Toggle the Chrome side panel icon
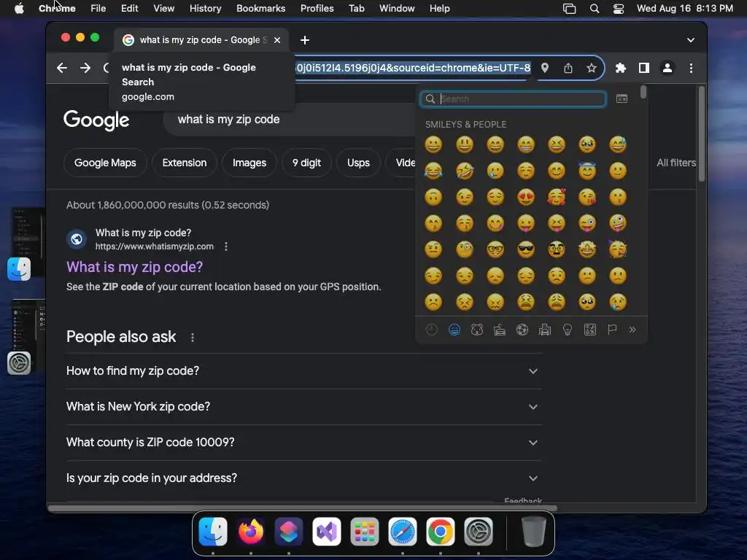 click(x=643, y=68)
